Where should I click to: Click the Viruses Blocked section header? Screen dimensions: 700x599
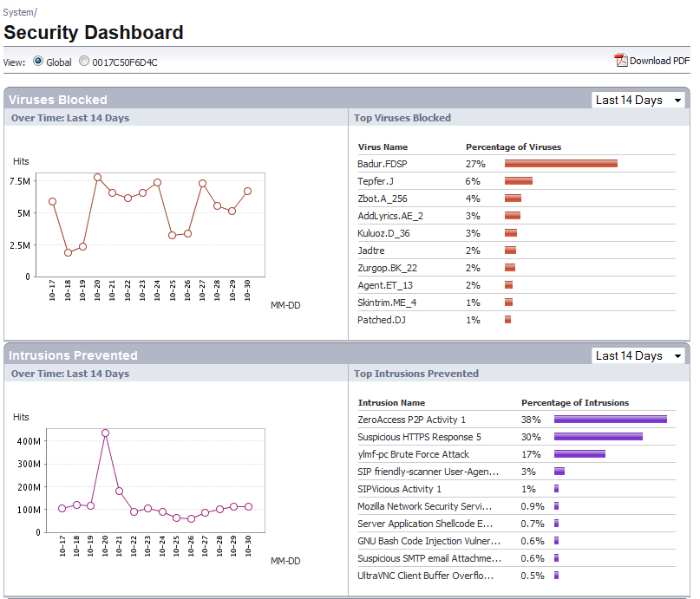point(58,100)
